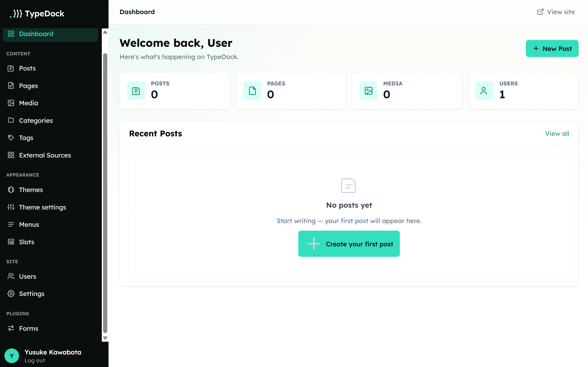
Task: Click the Media stat card icon
Action: pyautogui.click(x=369, y=91)
